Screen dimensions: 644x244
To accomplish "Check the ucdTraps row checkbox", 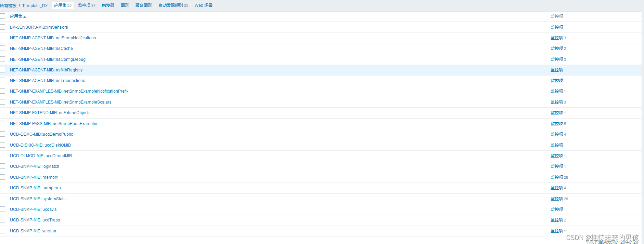I will 2,220.
